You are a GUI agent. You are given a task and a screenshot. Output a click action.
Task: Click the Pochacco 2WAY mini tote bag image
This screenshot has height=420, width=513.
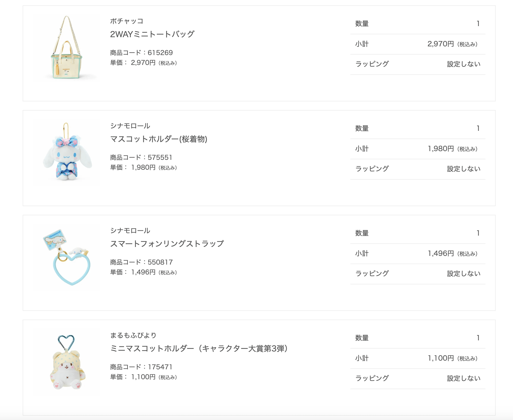tap(67, 47)
